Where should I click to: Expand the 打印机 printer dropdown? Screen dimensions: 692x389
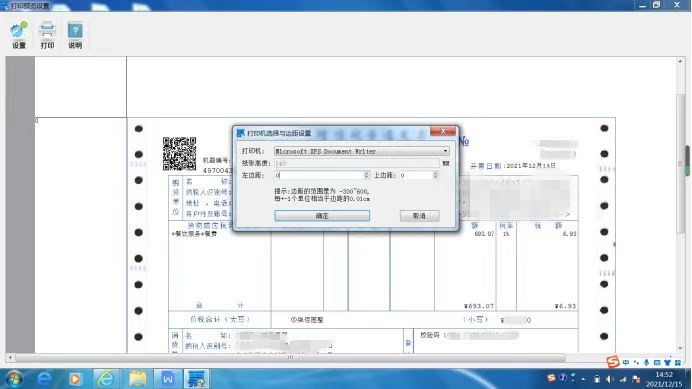445,151
